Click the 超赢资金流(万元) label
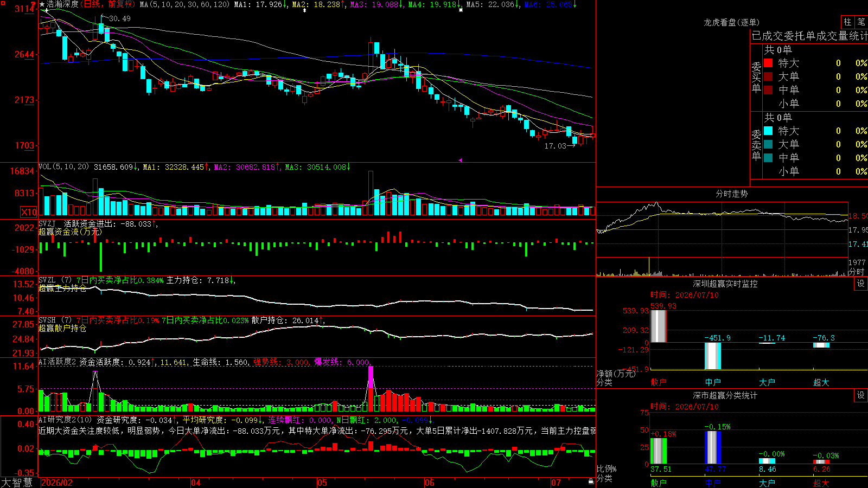The image size is (868, 488). [x=70, y=232]
